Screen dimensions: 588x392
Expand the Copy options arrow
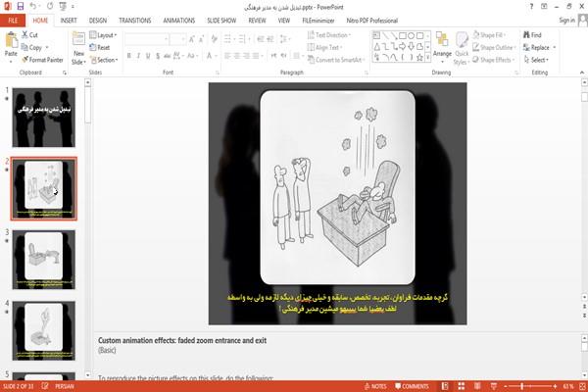47,47
